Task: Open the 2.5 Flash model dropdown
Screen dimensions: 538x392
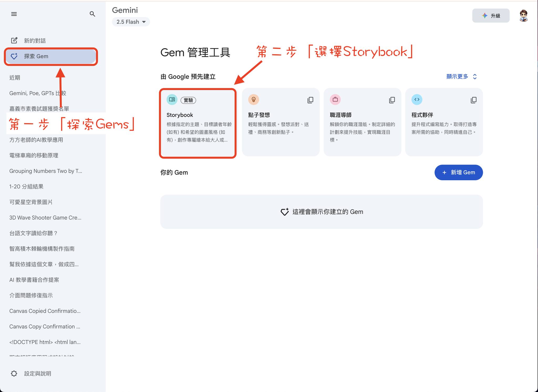Action: 131,22
